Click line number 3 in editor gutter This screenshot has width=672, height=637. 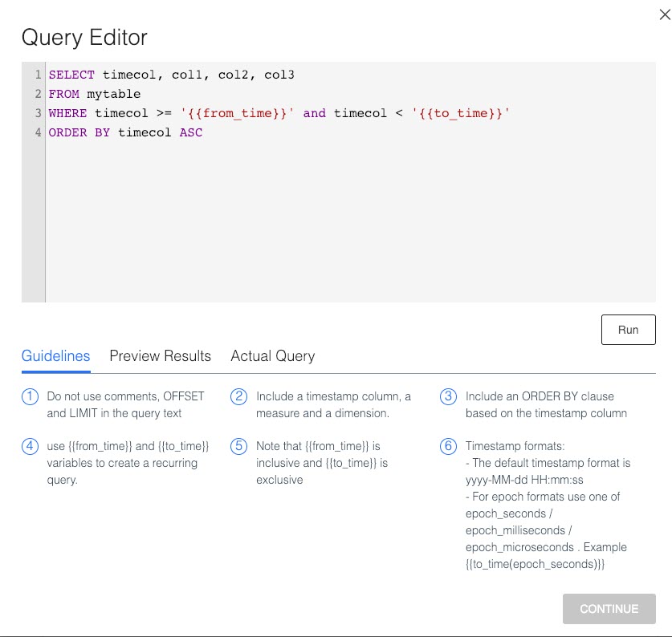pos(38,113)
